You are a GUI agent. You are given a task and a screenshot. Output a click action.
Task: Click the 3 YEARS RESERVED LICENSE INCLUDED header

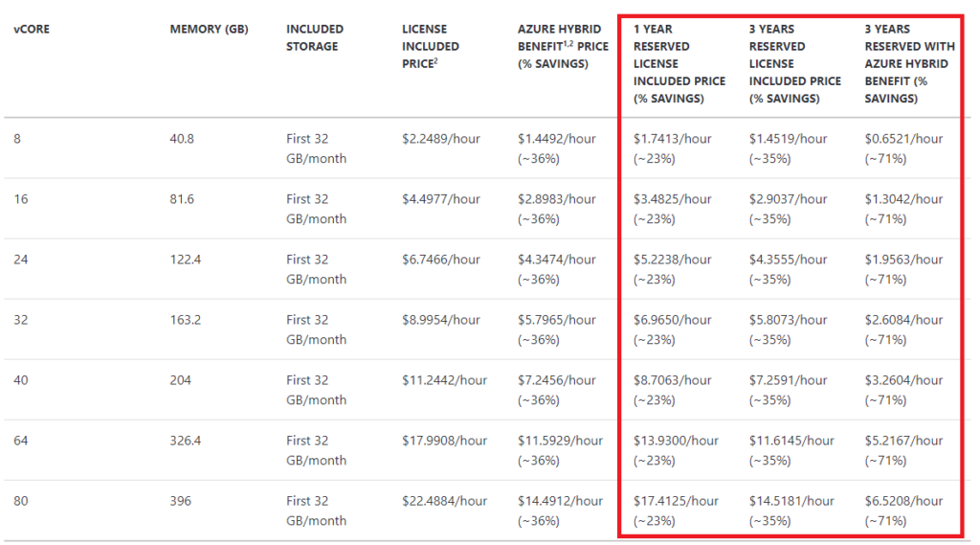pos(794,63)
